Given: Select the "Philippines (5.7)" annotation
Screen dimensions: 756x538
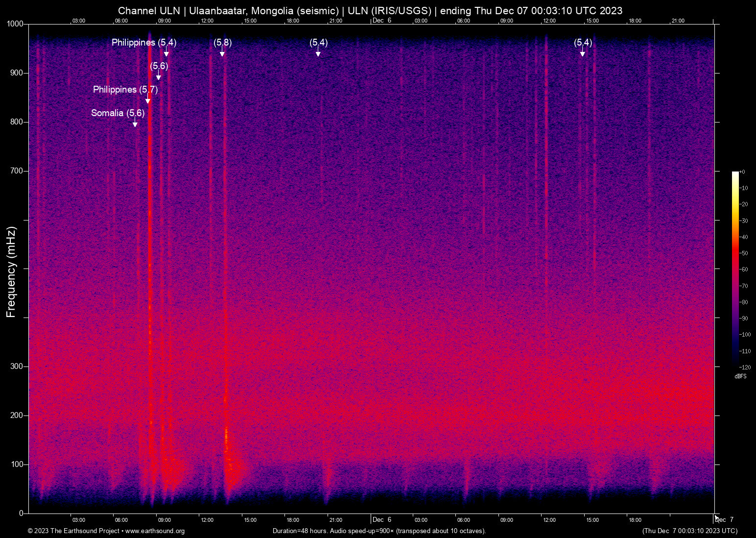Looking at the screenshot, I should coord(125,90).
